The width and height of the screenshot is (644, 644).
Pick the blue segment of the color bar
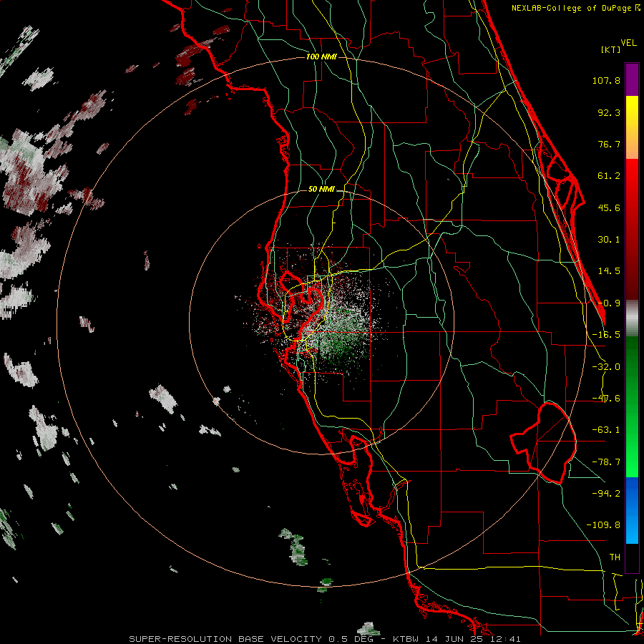click(632, 510)
